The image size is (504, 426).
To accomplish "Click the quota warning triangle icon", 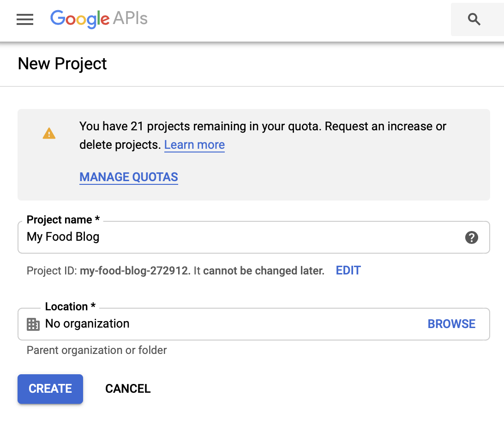I will pos(49,134).
